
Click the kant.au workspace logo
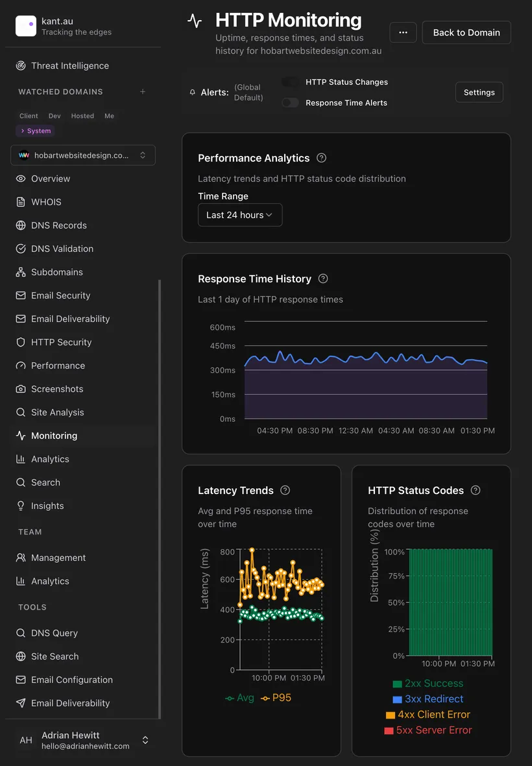26,26
